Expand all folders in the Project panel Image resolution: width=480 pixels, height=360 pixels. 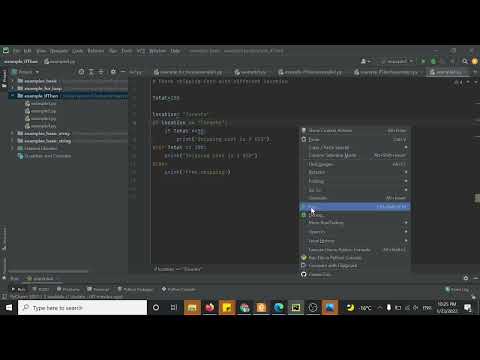[91, 72]
